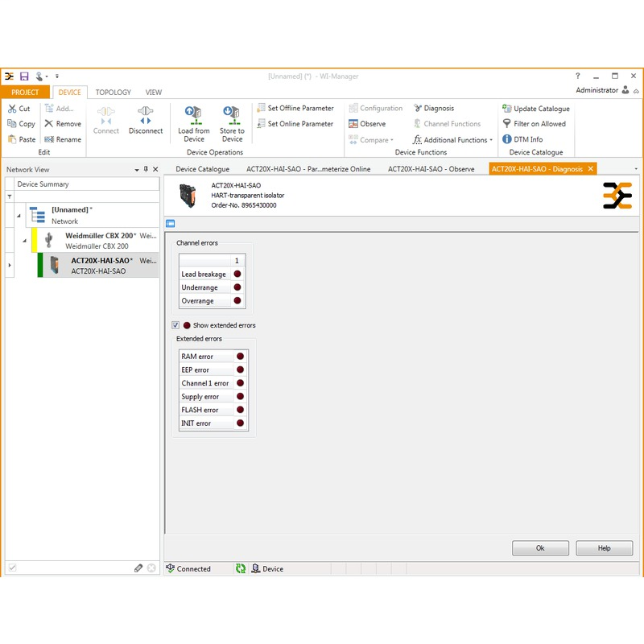Click the Administrator user icon
Viewport: 644px width, 644px height.
[625, 90]
